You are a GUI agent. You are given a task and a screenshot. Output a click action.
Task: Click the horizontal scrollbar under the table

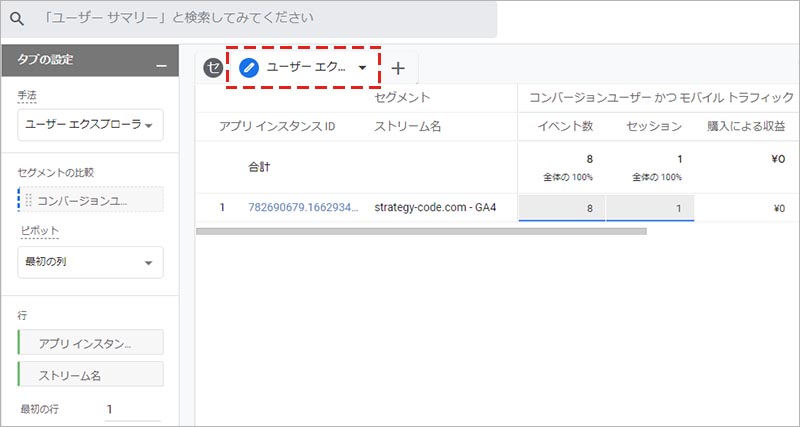pyautogui.click(x=420, y=231)
